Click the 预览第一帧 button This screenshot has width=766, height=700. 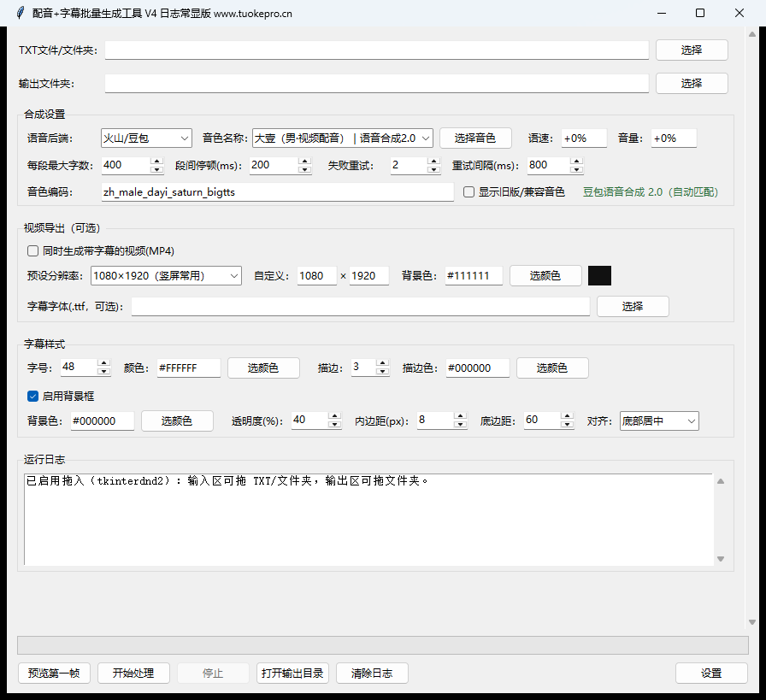pyautogui.click(x=54, y=674)
